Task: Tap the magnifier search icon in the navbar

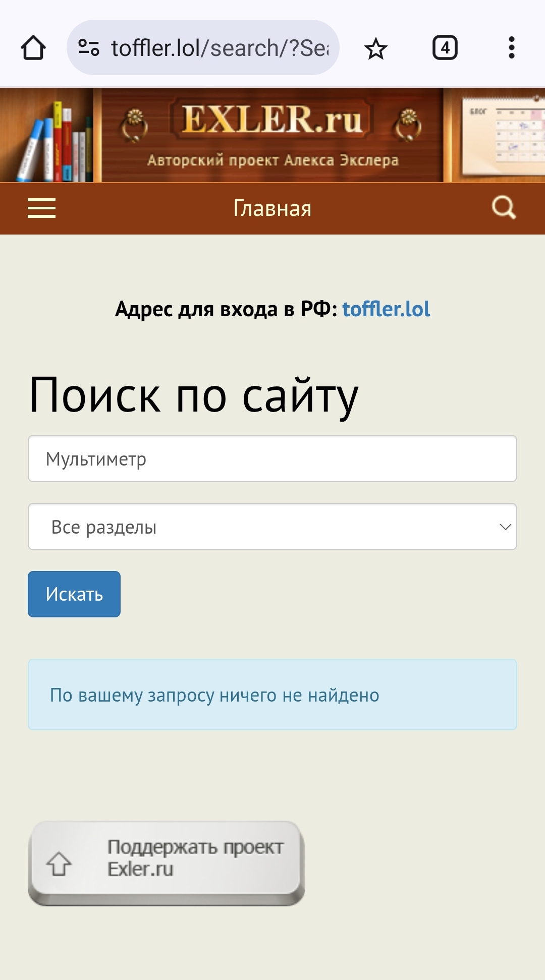Action: click(504, 207)
